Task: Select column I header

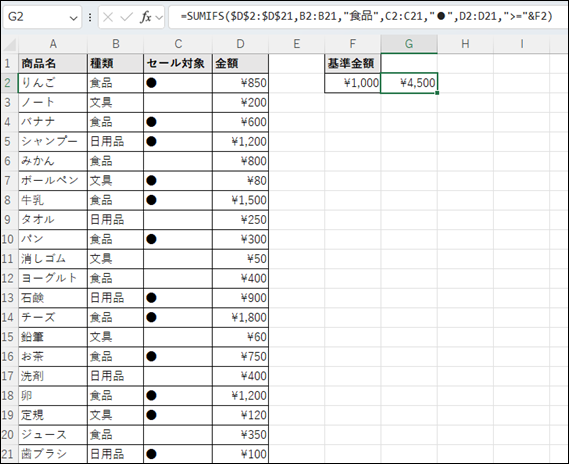Action: [x=521, y=44]
